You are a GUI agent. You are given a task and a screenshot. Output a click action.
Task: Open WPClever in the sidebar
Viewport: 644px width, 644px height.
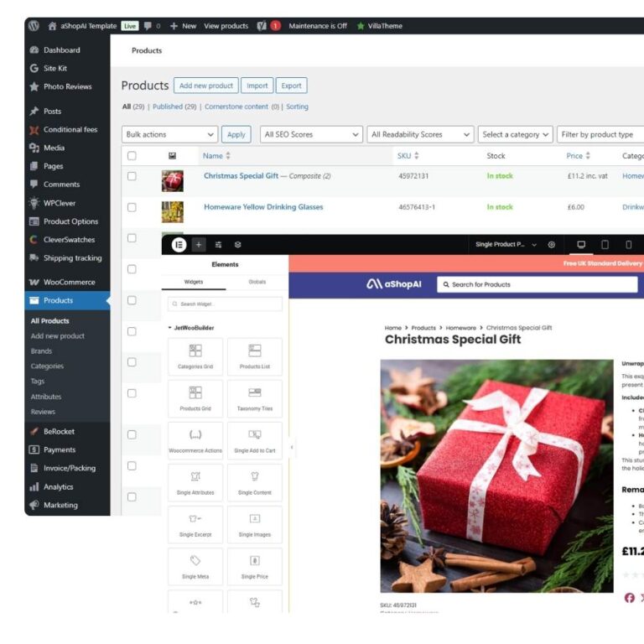[x=60, y=203]
